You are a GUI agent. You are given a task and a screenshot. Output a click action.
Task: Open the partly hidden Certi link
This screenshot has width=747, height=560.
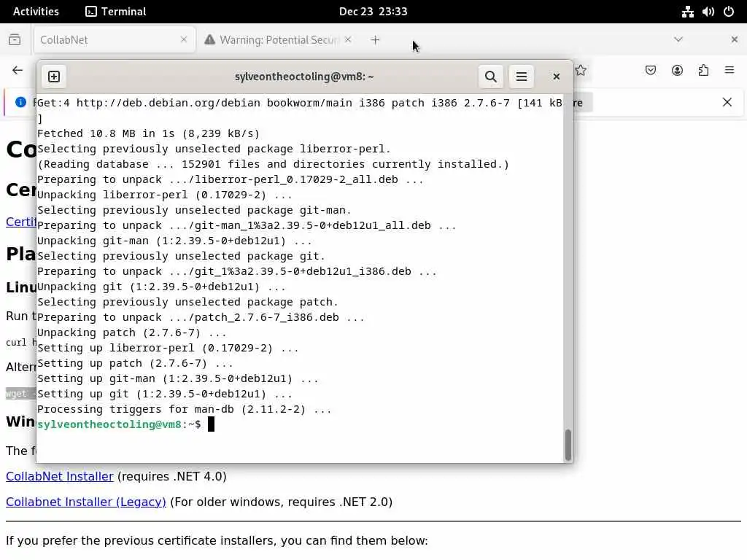(21, 222)
